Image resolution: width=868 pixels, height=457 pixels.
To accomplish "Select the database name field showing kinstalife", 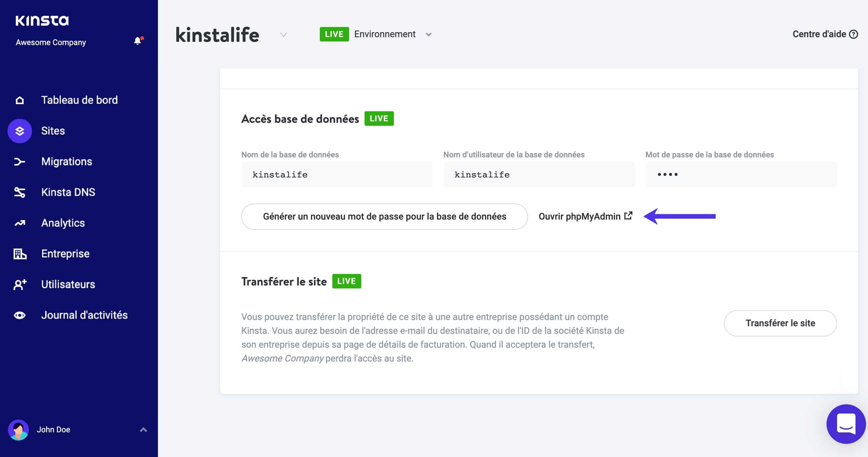I will [337, 175].
